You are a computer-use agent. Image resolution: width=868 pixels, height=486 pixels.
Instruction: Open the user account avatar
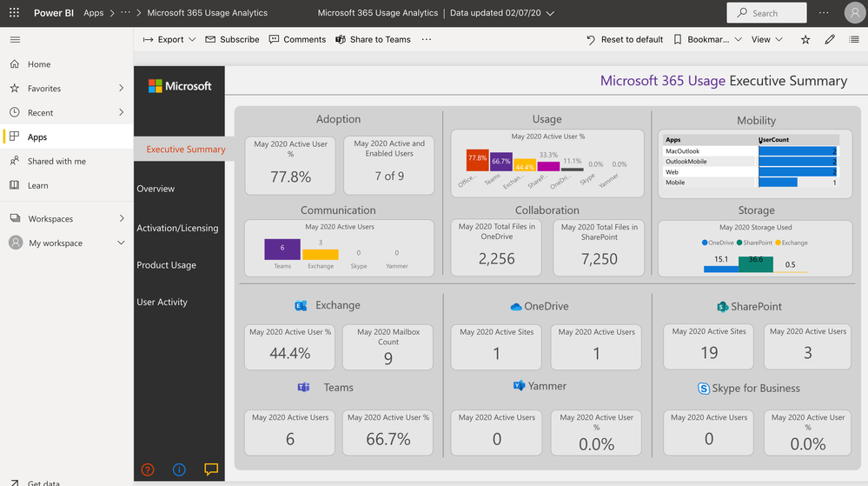[855, 13]
